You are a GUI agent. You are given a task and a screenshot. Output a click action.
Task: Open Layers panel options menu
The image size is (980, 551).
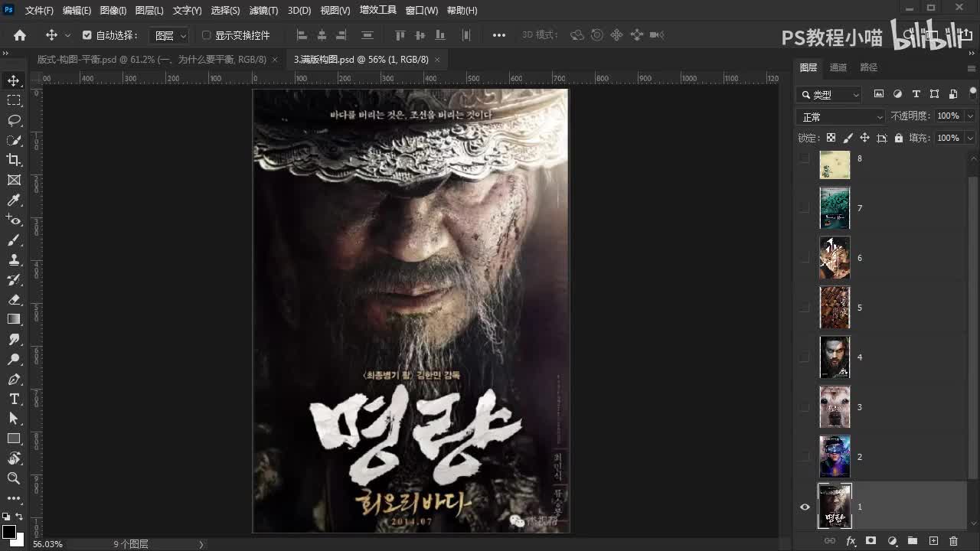pyautogui.click(x=971, y=68)
